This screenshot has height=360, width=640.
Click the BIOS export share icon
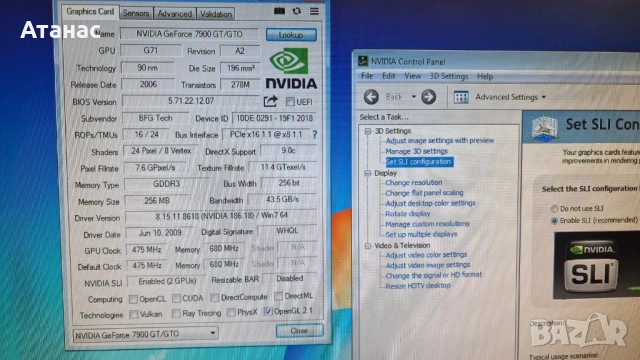pos(270,101)
